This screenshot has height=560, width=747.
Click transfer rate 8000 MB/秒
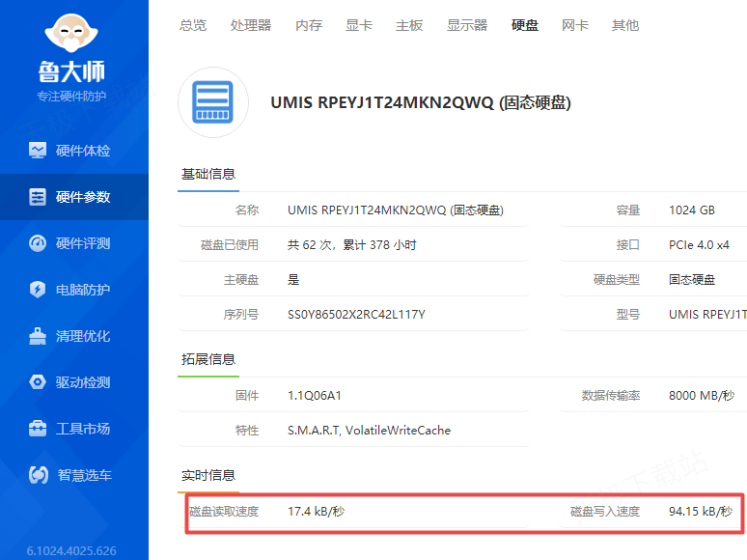(x=702, y=396)
